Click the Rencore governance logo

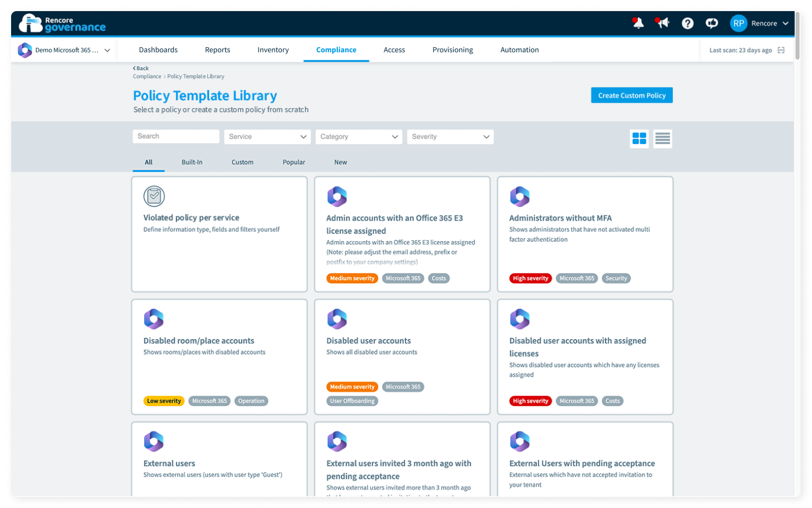(x=62, y=23)
